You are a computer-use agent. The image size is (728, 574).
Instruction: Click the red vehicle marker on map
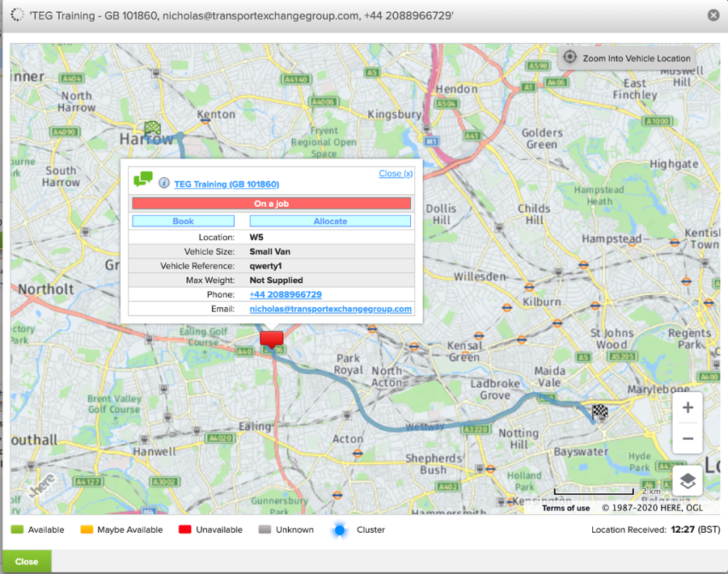coord(272,338)
